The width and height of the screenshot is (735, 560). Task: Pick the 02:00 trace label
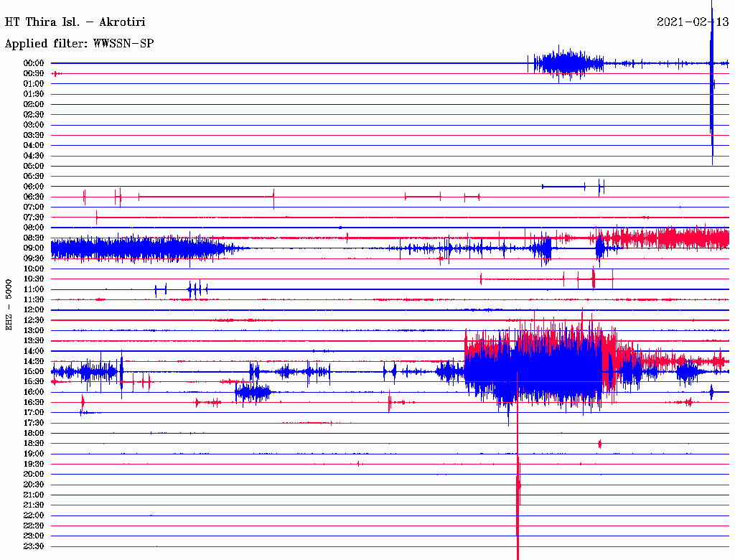34,105
